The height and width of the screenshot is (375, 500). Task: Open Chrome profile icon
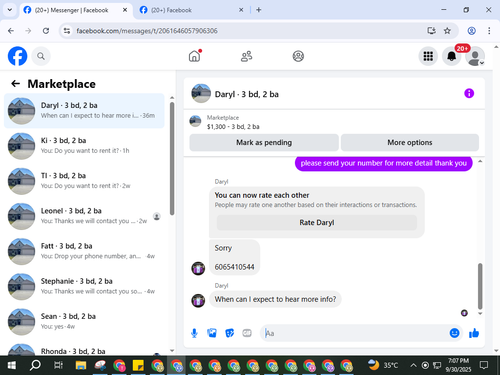click(x=471, y=31)
